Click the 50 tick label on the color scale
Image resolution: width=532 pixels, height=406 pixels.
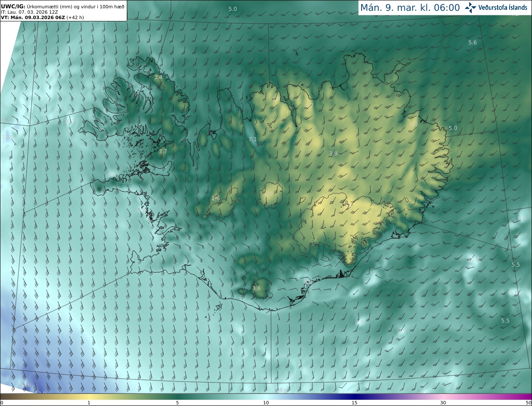(x=529, y=403)
